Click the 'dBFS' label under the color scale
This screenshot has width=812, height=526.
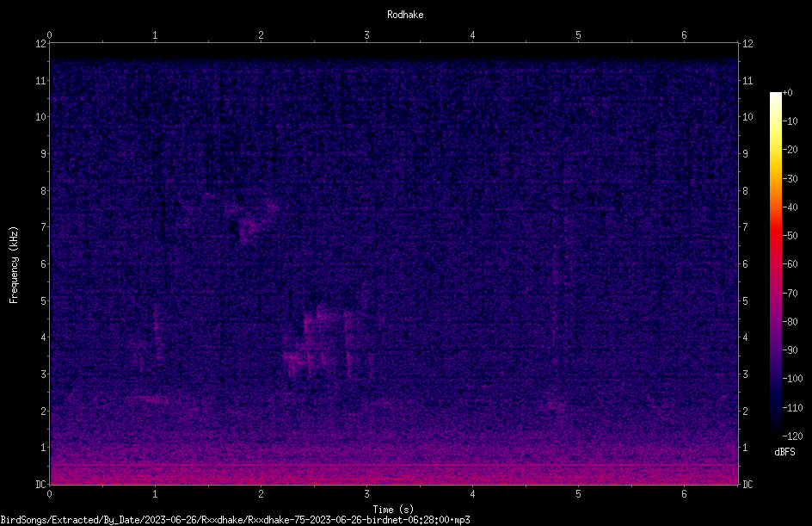point(784,452)
